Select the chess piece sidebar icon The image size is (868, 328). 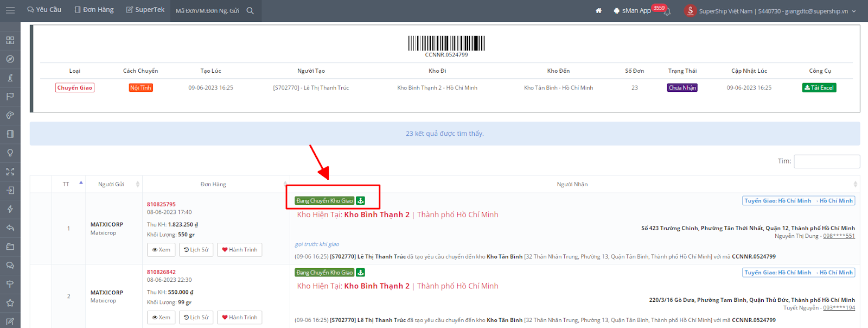[10, 78]
